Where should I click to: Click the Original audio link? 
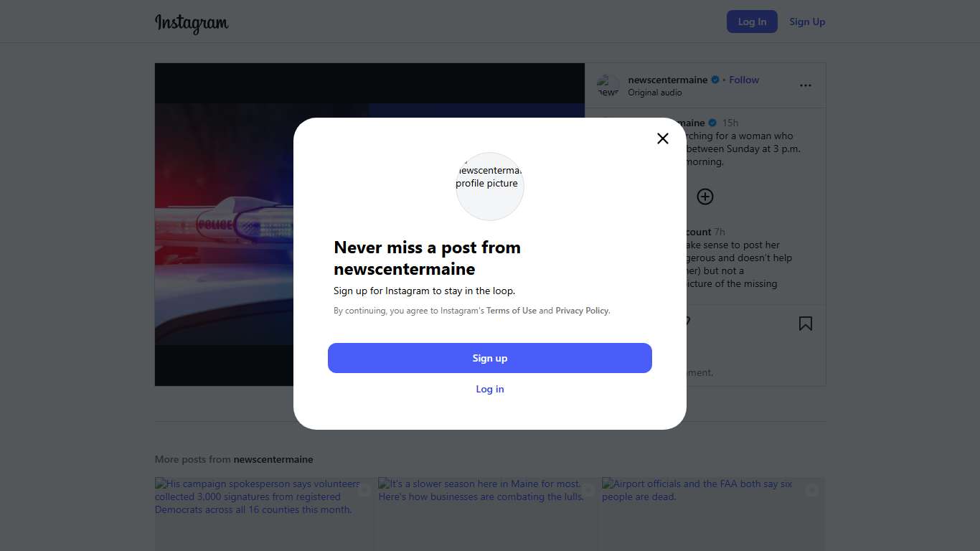pos(654,93)
